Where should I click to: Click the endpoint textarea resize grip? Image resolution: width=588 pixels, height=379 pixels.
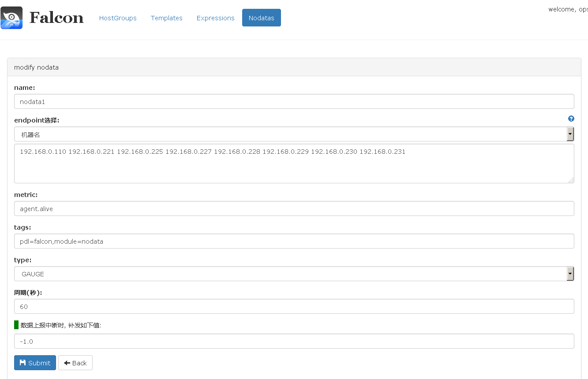(571, 180)
